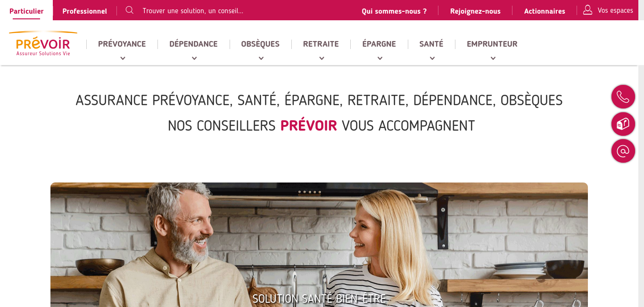Focus the Trouver une solution search field

193,10
